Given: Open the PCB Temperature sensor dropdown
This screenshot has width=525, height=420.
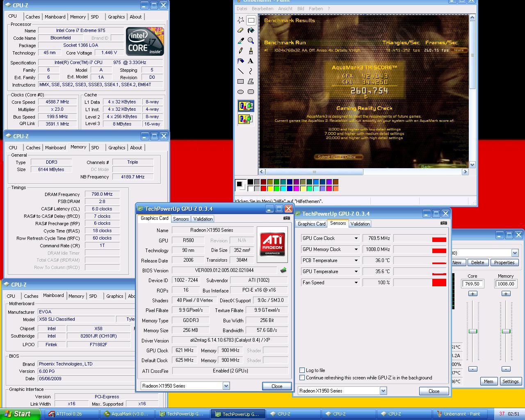Looking at the screenshot, I should [356, 260].
